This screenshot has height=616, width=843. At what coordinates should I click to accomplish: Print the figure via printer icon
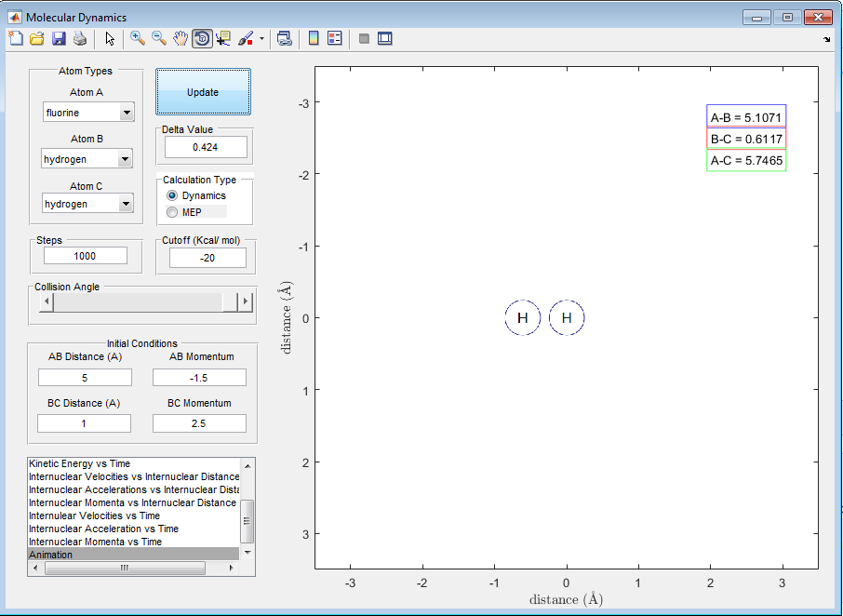[80, 38]
